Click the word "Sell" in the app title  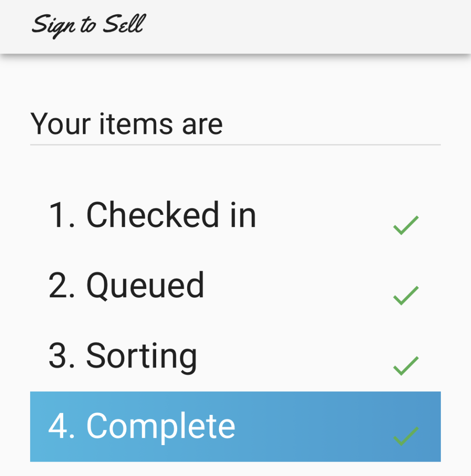click(123, 24)
